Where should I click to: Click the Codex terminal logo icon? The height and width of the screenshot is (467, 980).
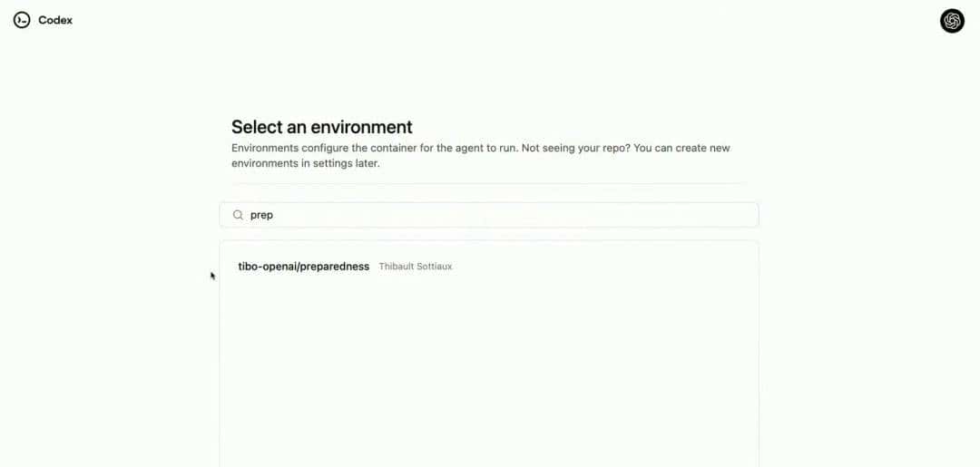[x=22, y=20]
